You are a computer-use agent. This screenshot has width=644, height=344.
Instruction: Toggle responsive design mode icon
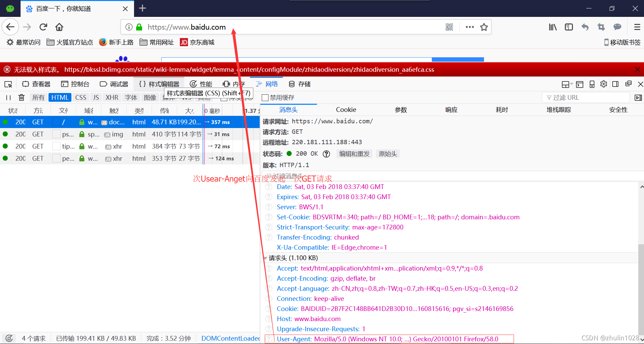coord(592,84)
